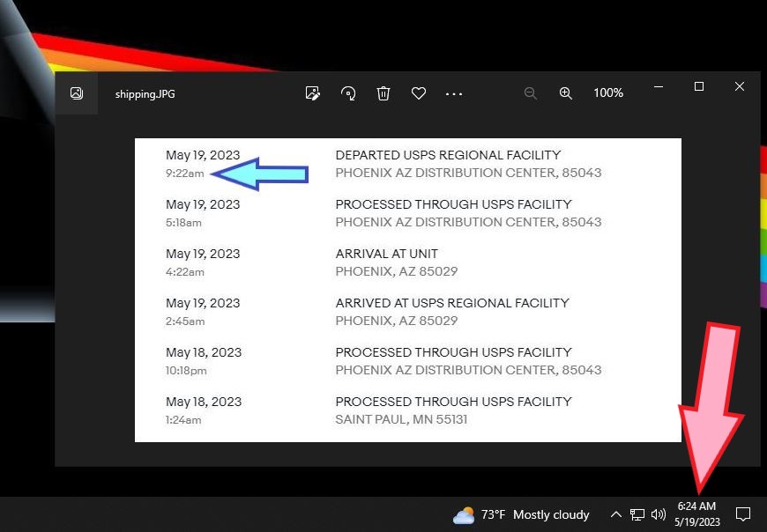The width and height of the screenshot is (767, 532).
Task: Zoom in with the plus magnifier
Action: tap(566, 93)
